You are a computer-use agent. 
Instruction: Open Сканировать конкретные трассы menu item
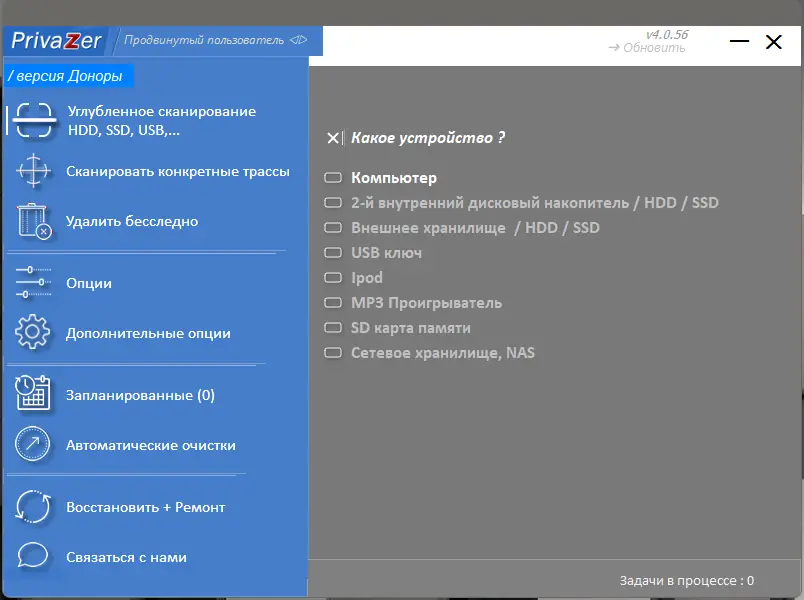[x=177, y=171]
